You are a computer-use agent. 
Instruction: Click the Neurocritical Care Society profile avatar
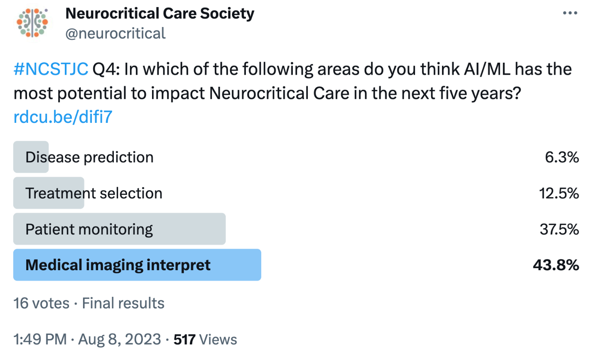pos(32,23)
